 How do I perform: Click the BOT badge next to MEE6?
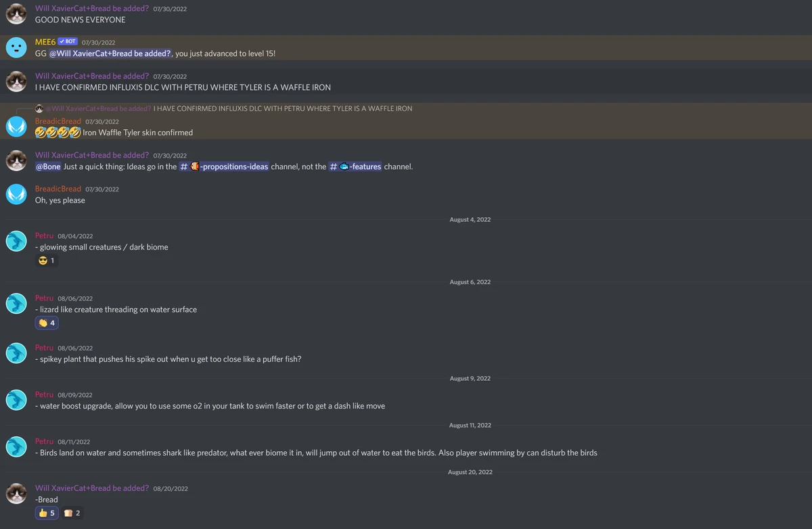coord(67,41)
